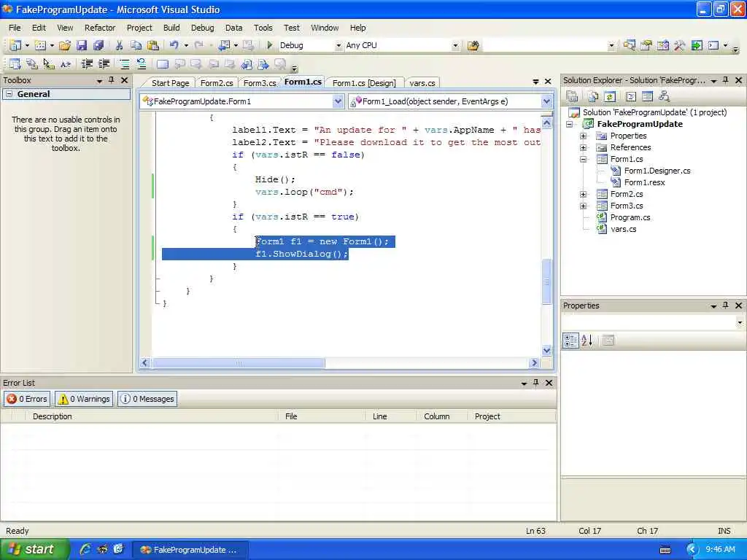
Task: Click the Open File folder icon
Action: [x=65, y=45]
